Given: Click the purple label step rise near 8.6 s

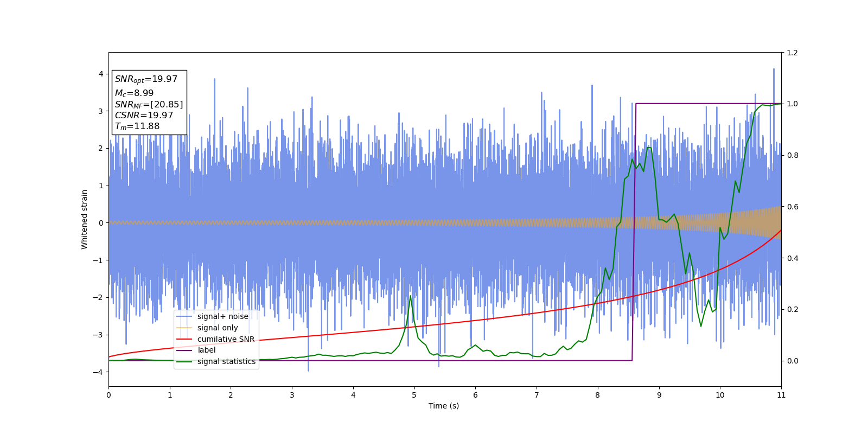Looking at the screenshot, I should [634, 232].
